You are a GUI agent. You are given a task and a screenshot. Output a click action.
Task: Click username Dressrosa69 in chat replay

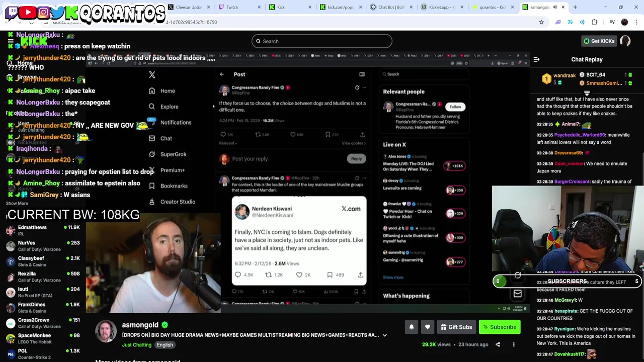coord(568,153)
